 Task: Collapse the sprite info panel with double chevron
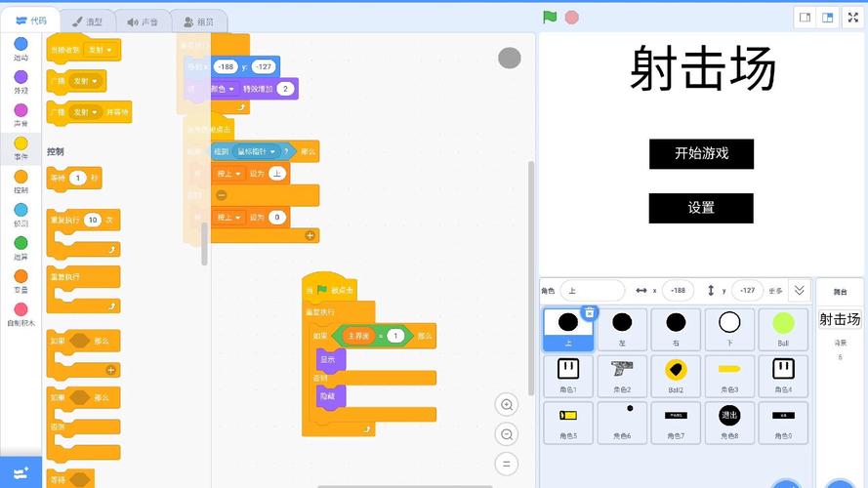(x=799, y=290)
